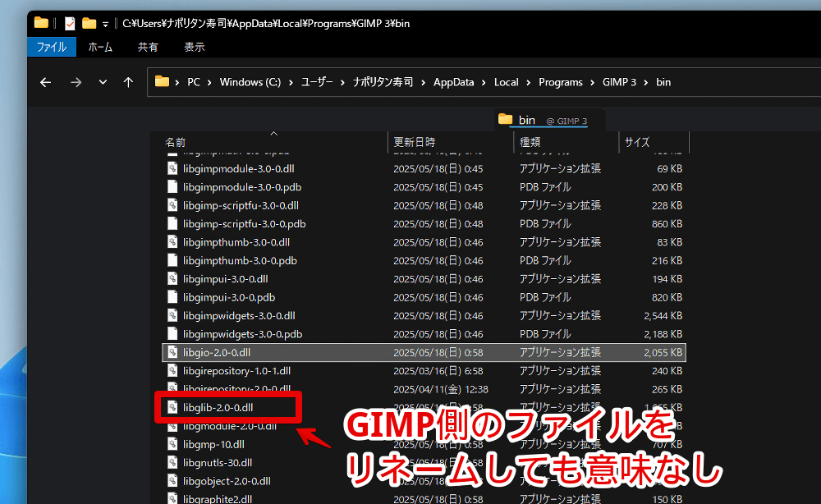Image resolution: width=821 pixels, height=504 pixels.
Task: Click the new folder icon in quick access toolbar
Action: click(89, 24)
